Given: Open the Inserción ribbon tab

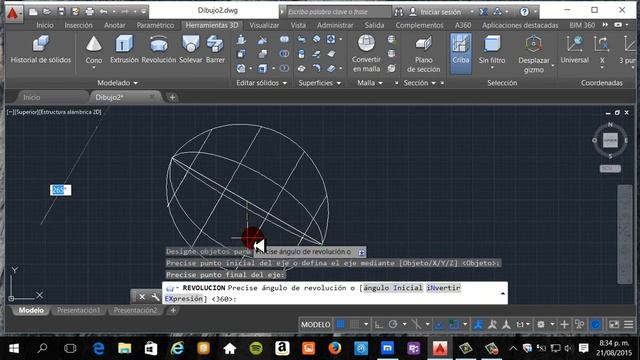Looking at the screenshot, I should (78, 25).
